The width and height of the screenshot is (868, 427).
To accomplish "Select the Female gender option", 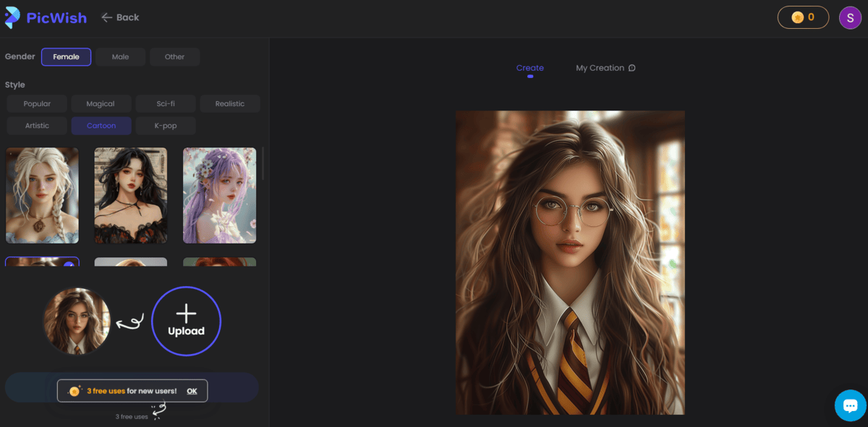I will pos(66,56).
